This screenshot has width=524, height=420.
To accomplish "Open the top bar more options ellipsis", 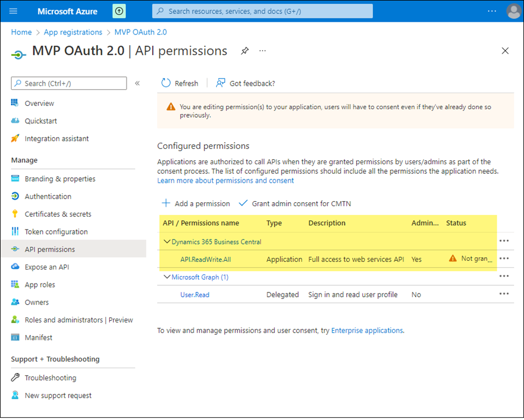I will point(492,11).
